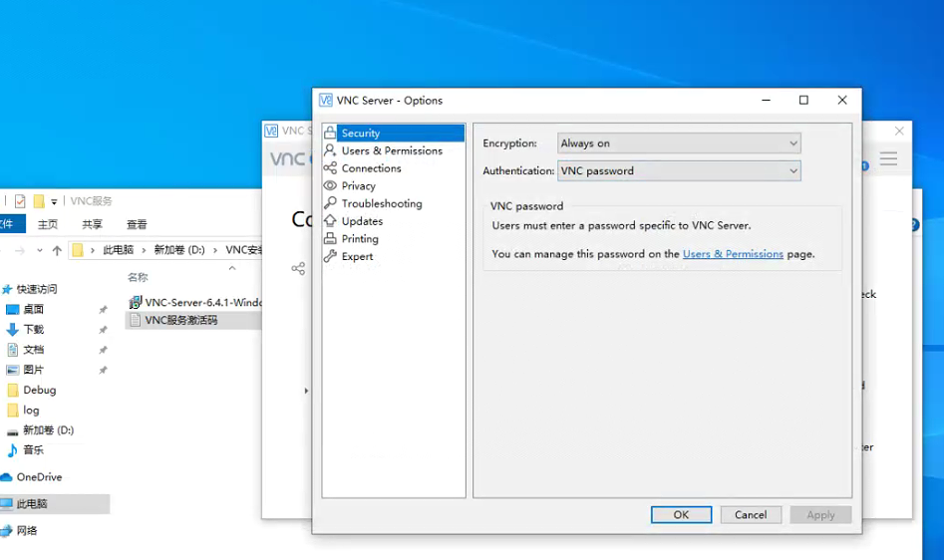This screenshot has height=560, width=944.
Task: Expand recent locations chevron in Explorer
Action: pos(40,250)
